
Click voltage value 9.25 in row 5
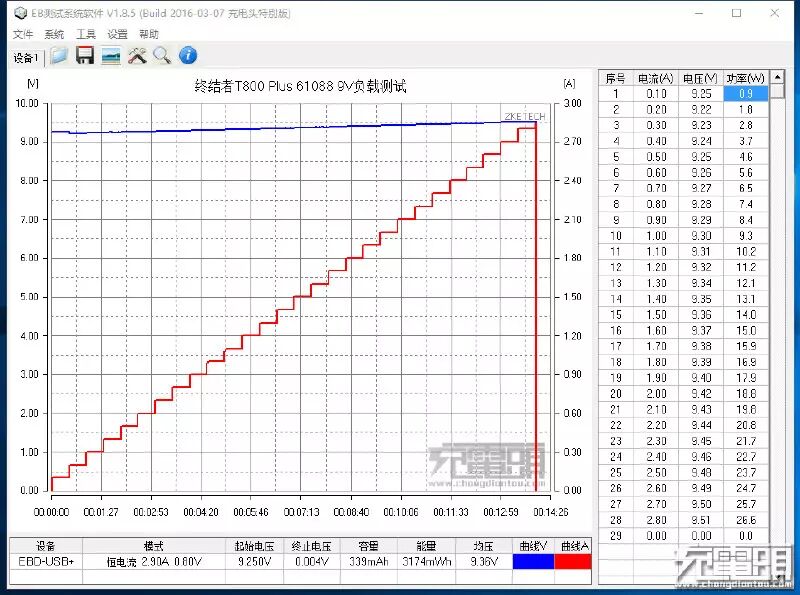click(701, 157)
